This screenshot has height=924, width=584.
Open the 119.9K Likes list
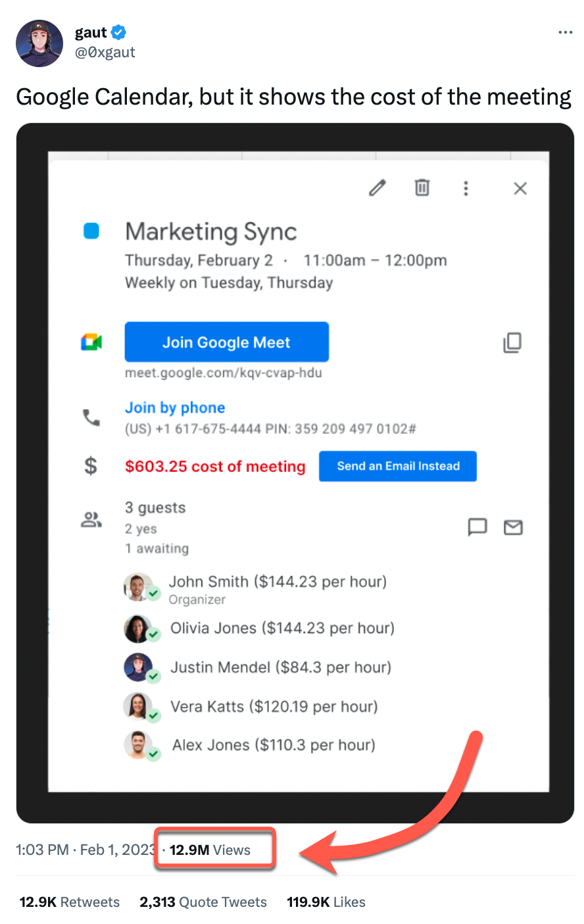point(326,902)
